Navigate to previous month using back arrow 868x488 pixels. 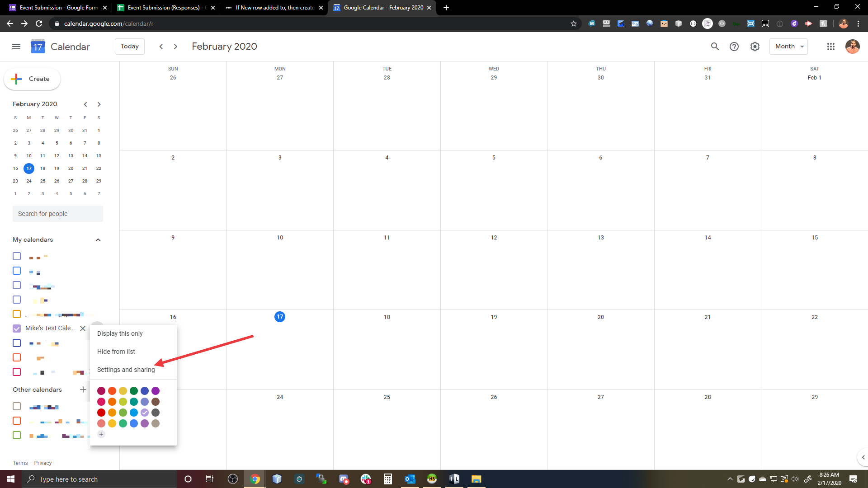point(161,46)
